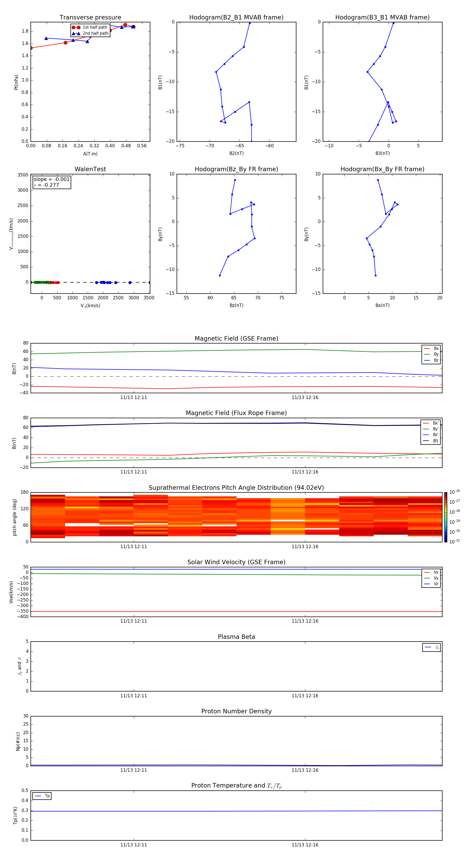Click the 'Solar Wind Velocity (GSE Frame)' title
Viewport: 473px width, 868px height.
[x=236, y=562]
